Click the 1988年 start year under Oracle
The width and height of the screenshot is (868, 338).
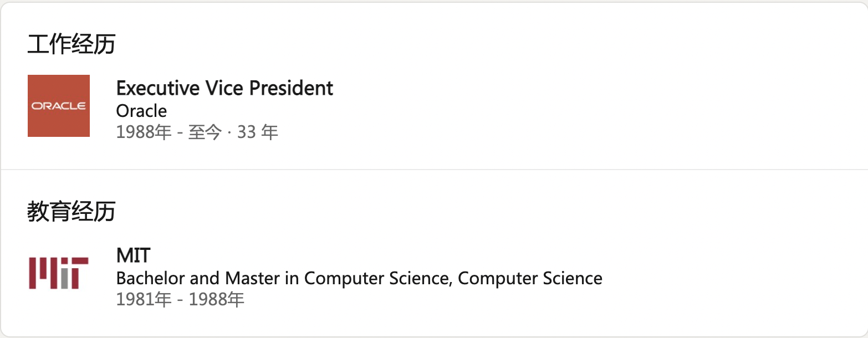[144, 133]
